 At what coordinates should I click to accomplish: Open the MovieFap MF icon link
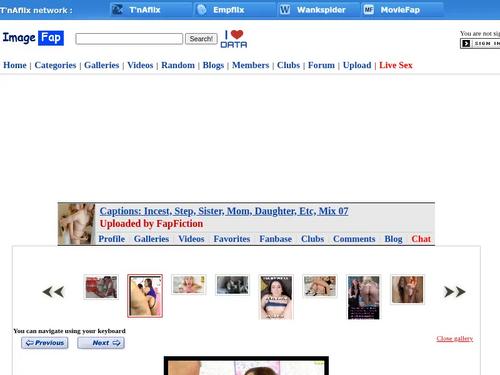(369, 10)
